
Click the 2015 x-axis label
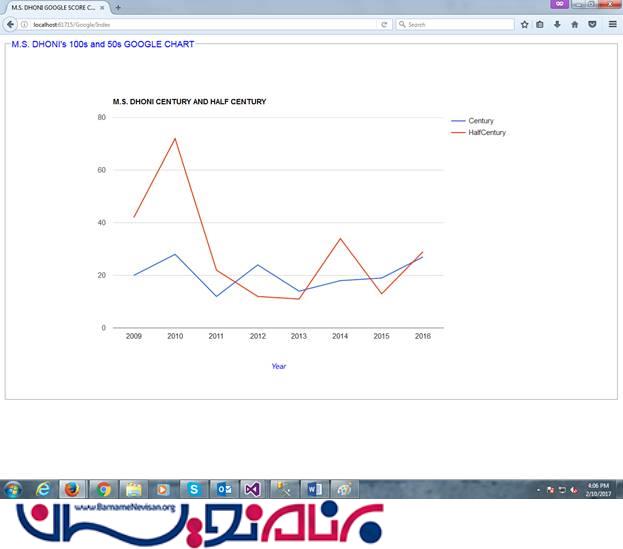tap(381, 336)
